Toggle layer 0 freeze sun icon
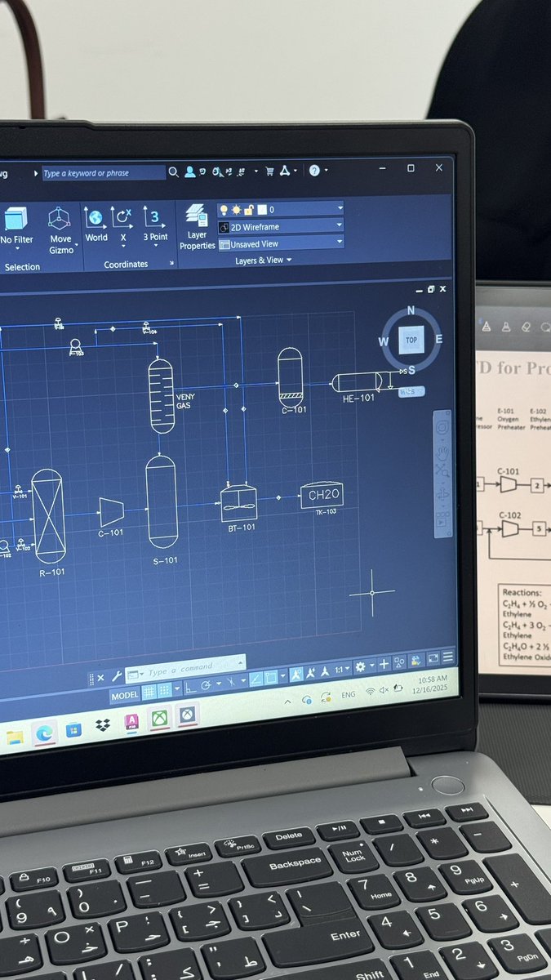The height and width of the screenshot is (980, 551). tap(236, 209)
